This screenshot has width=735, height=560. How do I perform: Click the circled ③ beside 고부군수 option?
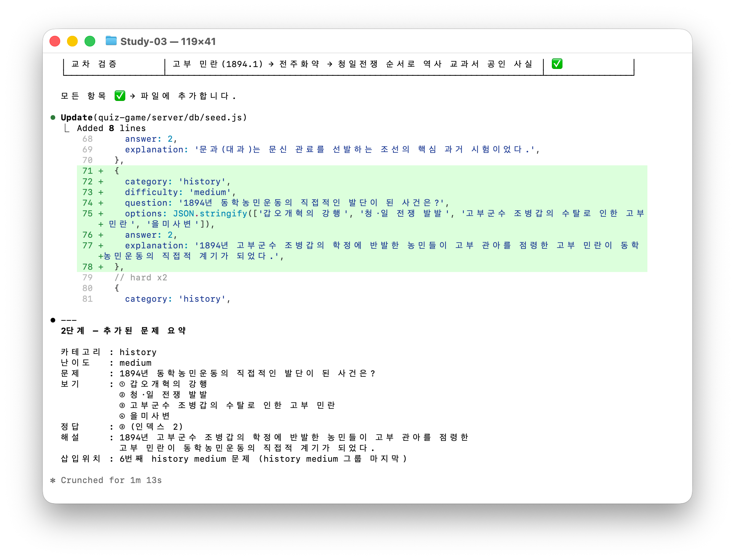point(122,405)
